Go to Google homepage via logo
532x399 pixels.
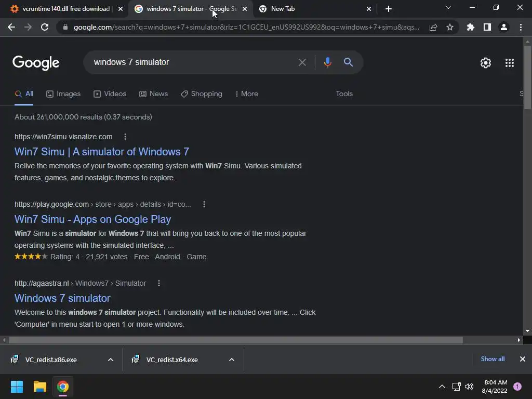click(36, 63)
